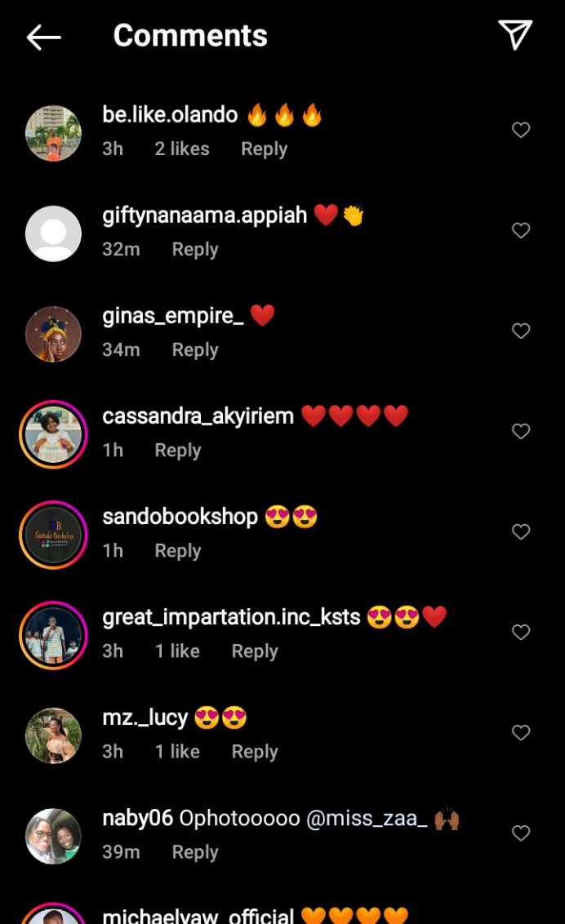The image size is (565, 924).
Task: Tap heart icon next to mz._lucy's comment
Action: (521, 732)
